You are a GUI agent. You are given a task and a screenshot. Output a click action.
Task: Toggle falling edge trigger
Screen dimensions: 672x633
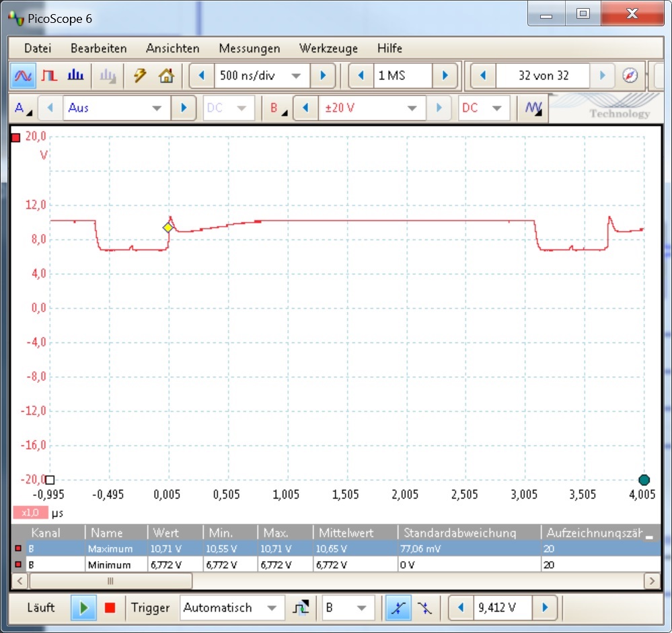point(425,607)
